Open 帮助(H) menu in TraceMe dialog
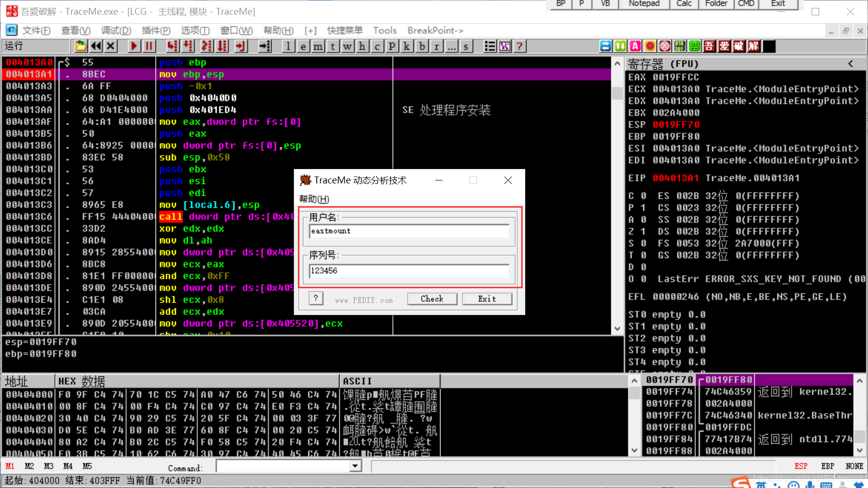The height and width of the screenshot is (488, 868). (314, 199)
